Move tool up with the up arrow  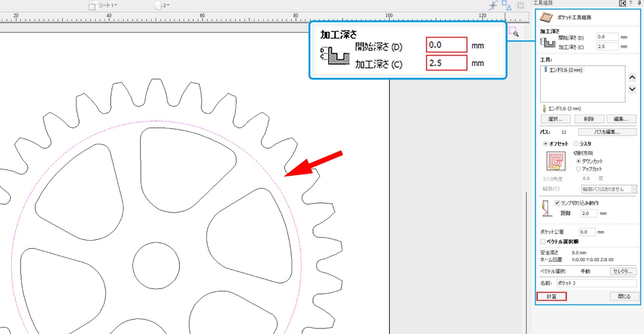point(632,77)
